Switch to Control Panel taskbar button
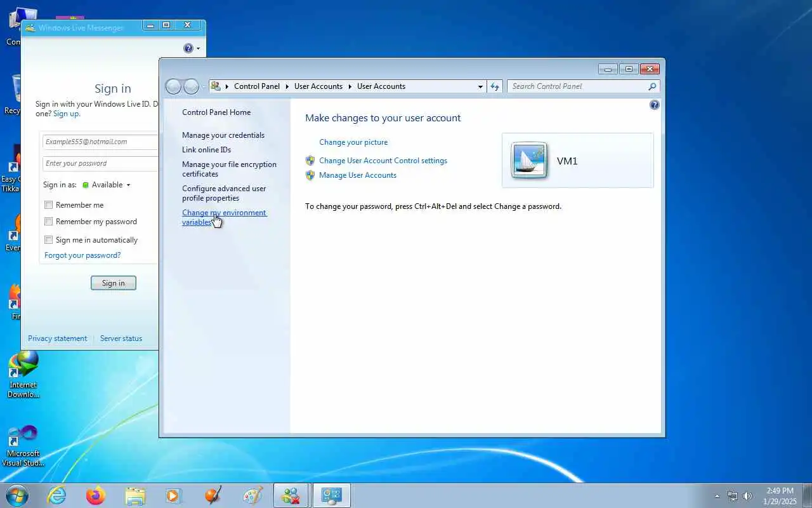This screenshot has width=812, height=508. (332, 495)
